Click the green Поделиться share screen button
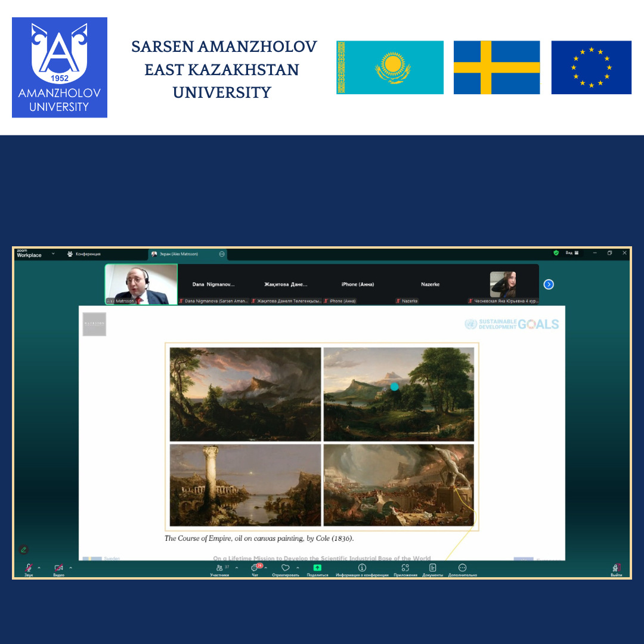Image resolution: width=644 pixels, height=644 pixels. [317, 569]
